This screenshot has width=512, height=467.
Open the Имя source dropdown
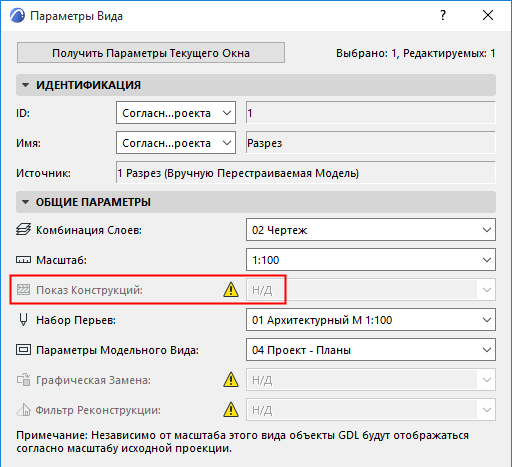(176, 143)
